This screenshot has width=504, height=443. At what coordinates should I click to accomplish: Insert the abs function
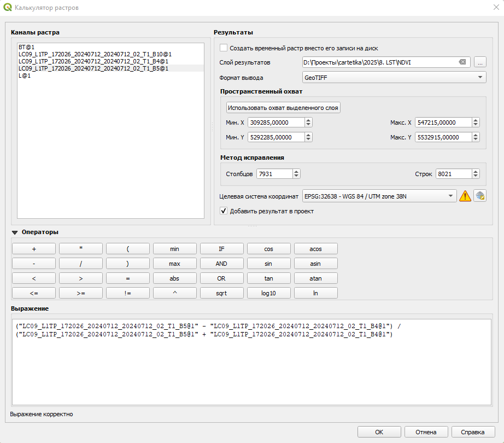point(174,278)
